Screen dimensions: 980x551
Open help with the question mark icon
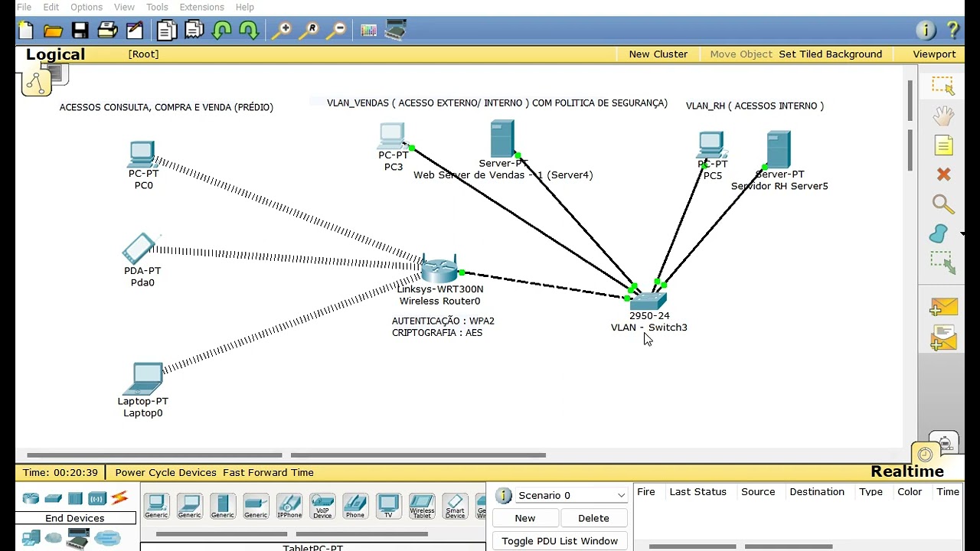tap(953, 31)
